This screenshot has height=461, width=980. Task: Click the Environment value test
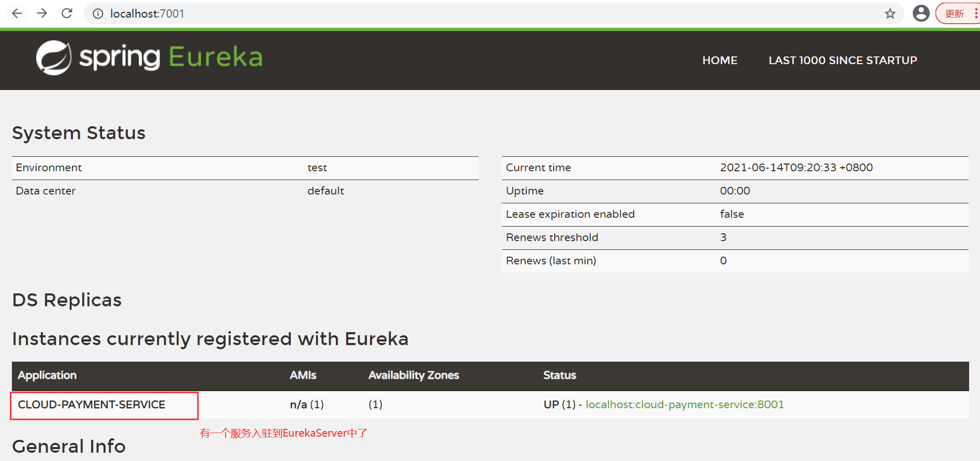317,168
